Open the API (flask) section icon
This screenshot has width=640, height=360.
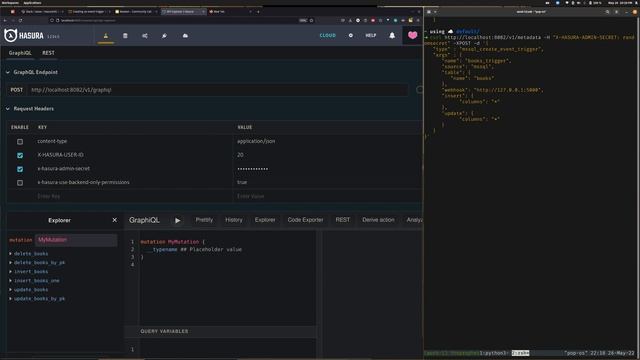coord(106,36)
